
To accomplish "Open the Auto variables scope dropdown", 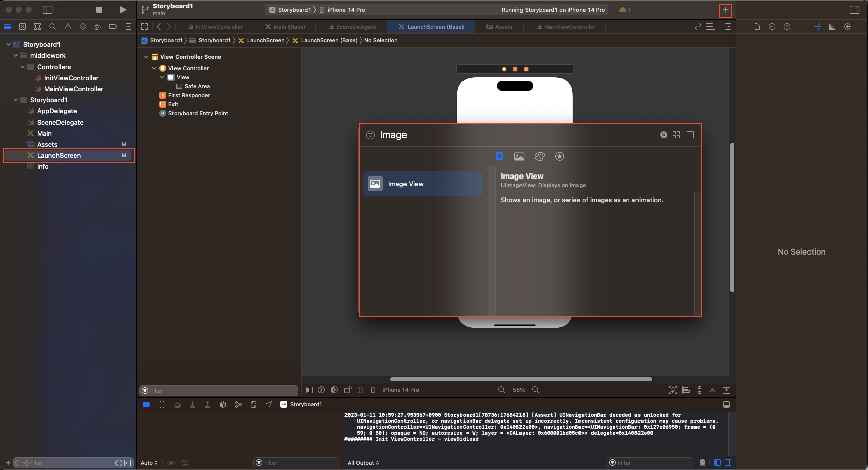I will pyautogui.click(x=149, y=463).
